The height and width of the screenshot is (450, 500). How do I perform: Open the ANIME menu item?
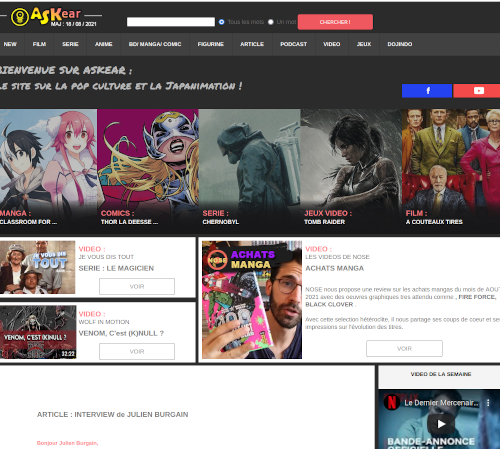(104, 44)
